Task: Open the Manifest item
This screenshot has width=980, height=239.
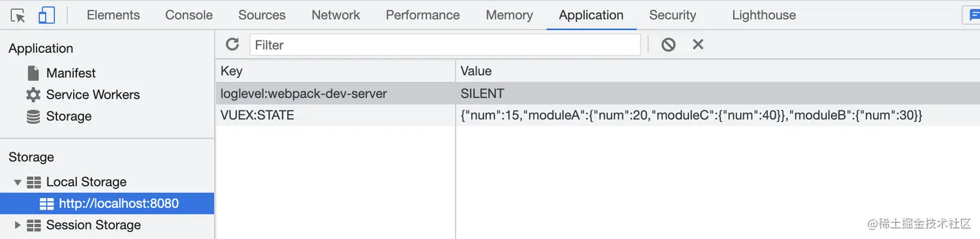Action: (61, 73)
